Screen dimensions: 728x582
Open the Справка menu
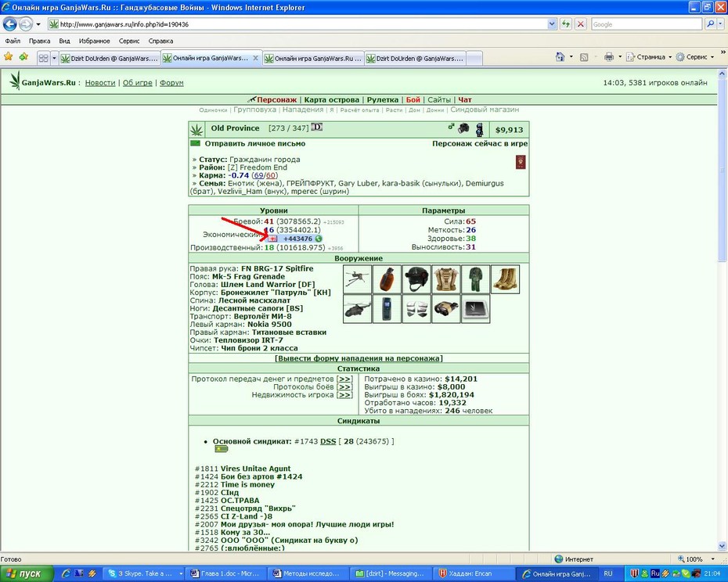coord(160,41)
